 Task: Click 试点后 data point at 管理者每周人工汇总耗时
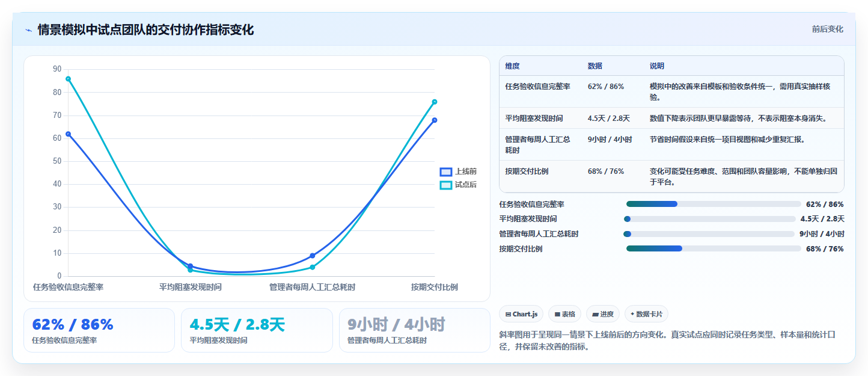(x=313, y=267)
